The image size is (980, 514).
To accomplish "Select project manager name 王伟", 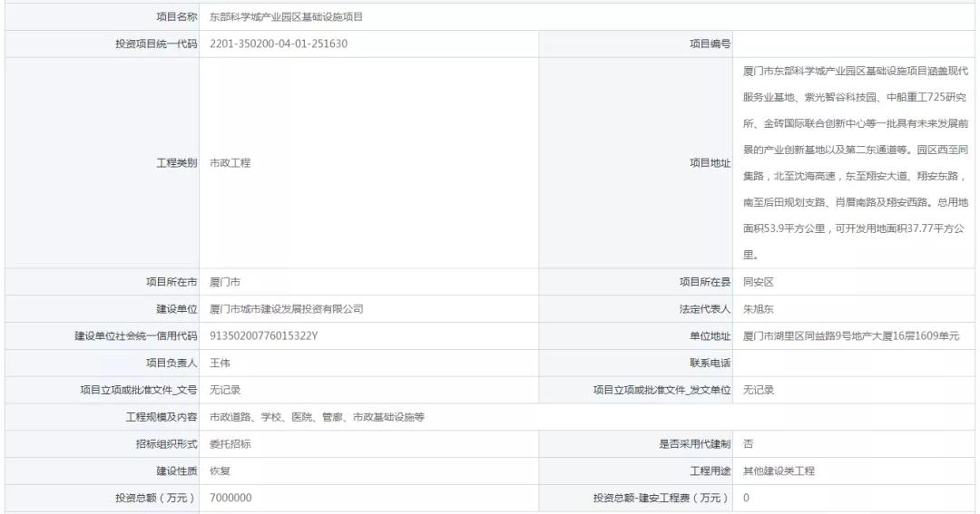I will coord(220,363).
